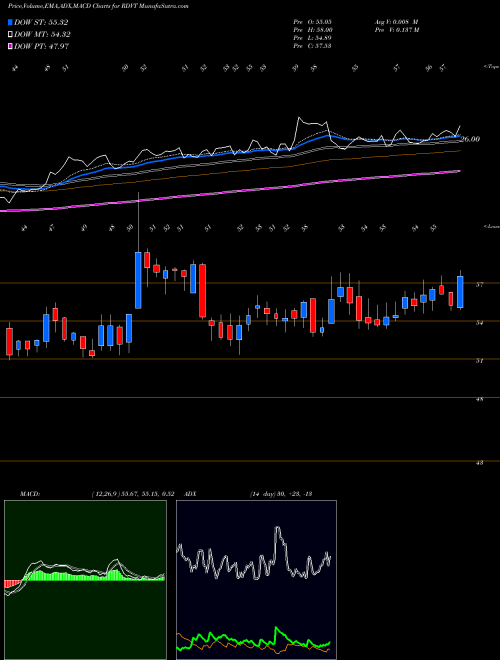Click the chart title mentioning MunafaSutra.com
500x660 pixels.
(98, 6)
